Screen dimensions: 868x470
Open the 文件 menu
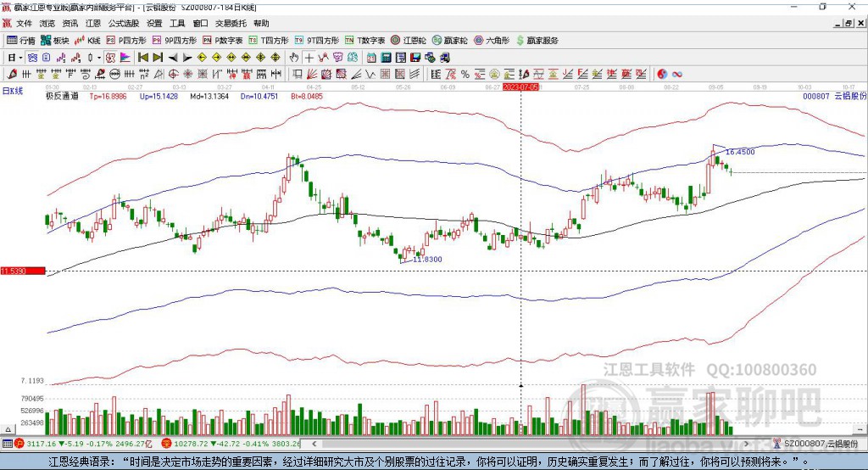pyautogui.click(x=25, y=23)
